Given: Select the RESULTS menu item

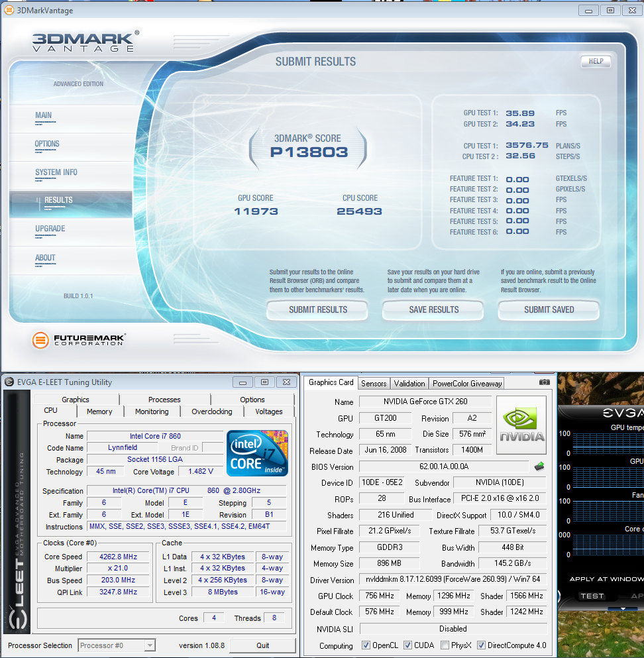Looking at the screenshot, I should coord(71,204).
